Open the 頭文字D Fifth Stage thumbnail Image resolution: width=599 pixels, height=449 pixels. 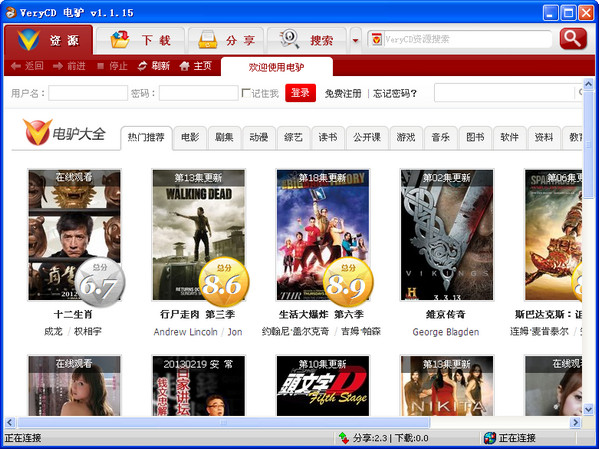323,386
